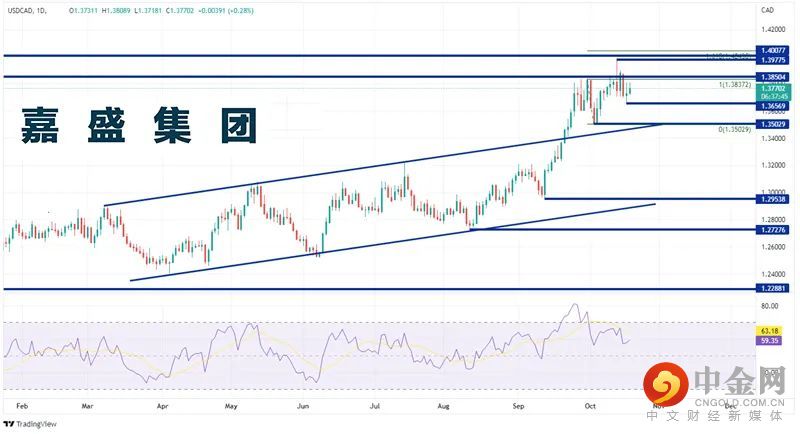The width and height of the screenshot is (800, 434).
Task: Click the 1.34000 axis tick
Action: [773, 138]
